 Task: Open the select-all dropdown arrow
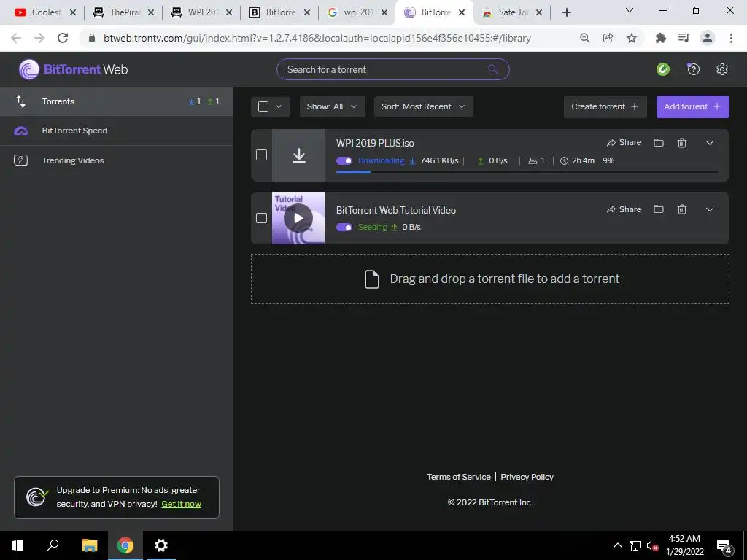click(279, 106)
